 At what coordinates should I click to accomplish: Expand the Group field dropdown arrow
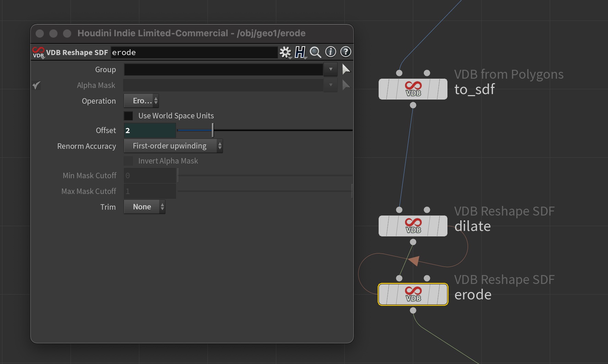(331, 69)
